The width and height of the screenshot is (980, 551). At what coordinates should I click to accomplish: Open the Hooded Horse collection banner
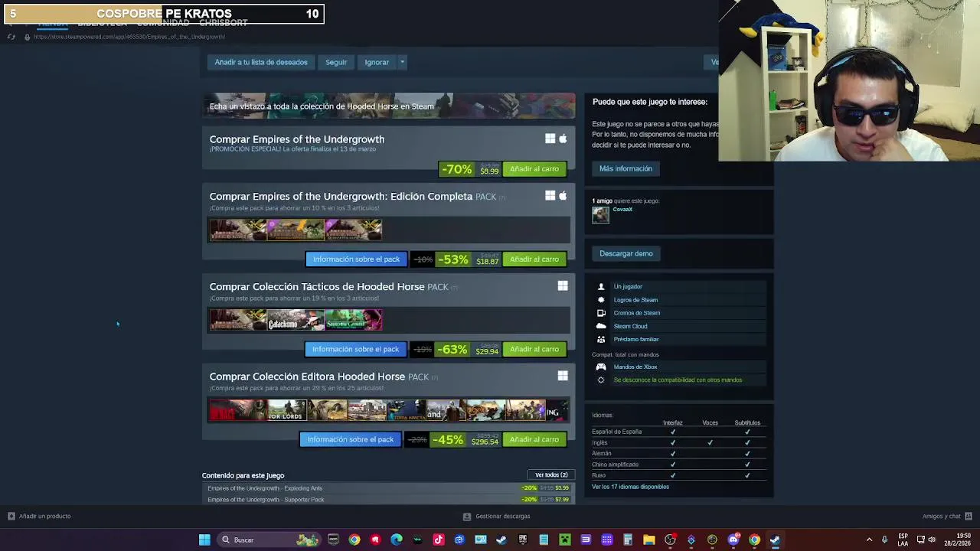click(389, 106)
